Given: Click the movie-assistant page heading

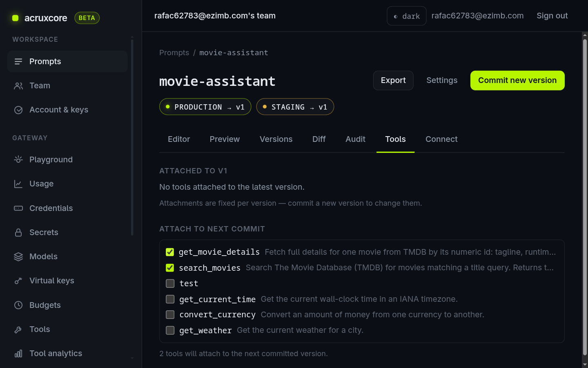Looking at the screenshot, I should coord(217,81).
